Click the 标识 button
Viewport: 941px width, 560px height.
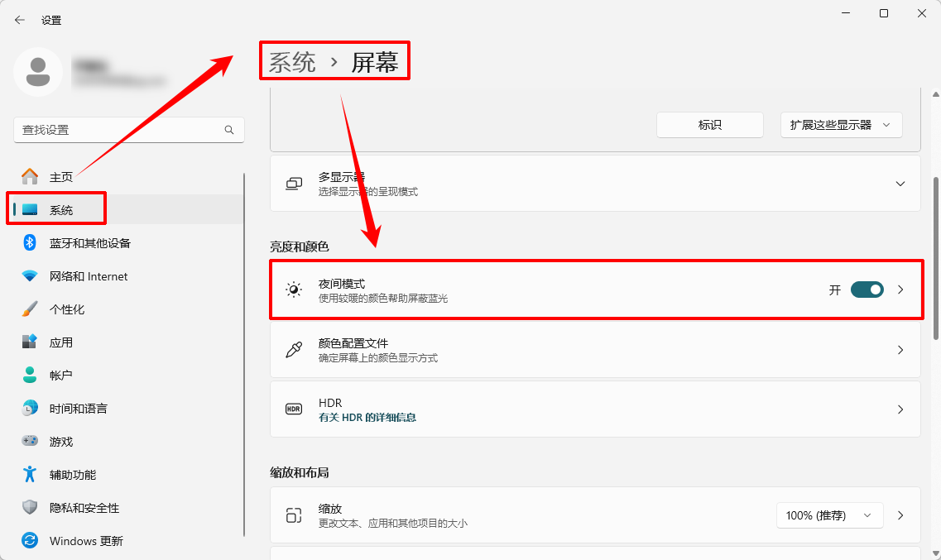tap(710, 125)
